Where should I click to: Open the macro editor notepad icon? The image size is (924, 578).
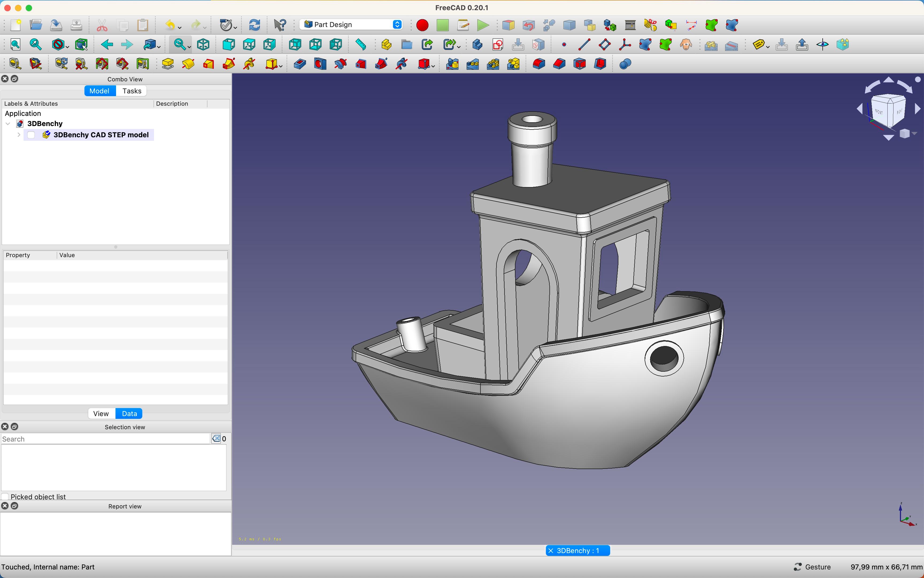(463, 25)
